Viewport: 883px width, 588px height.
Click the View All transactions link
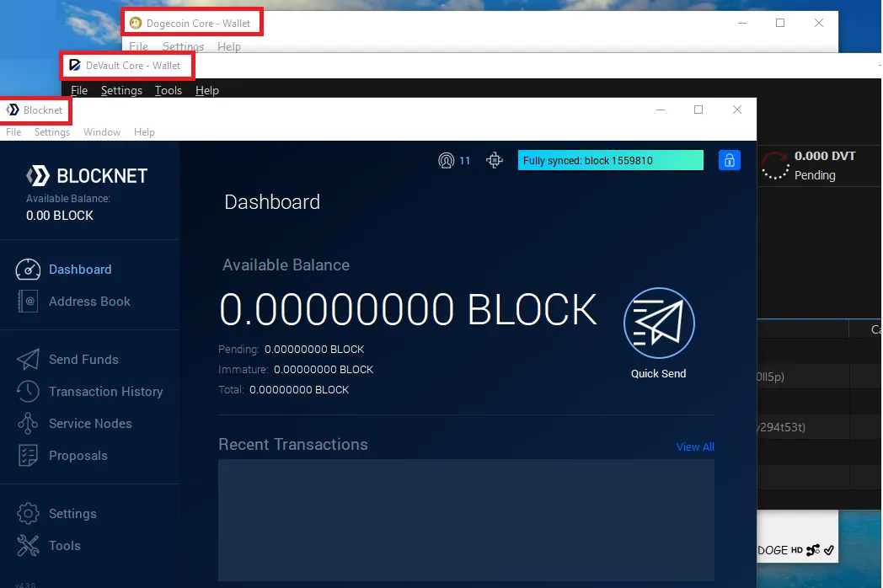coord(695,446)
